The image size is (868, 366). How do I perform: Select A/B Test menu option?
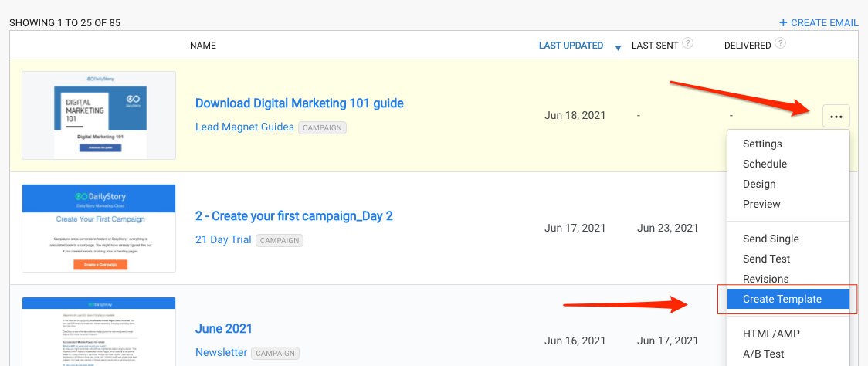tap(763, 354)
